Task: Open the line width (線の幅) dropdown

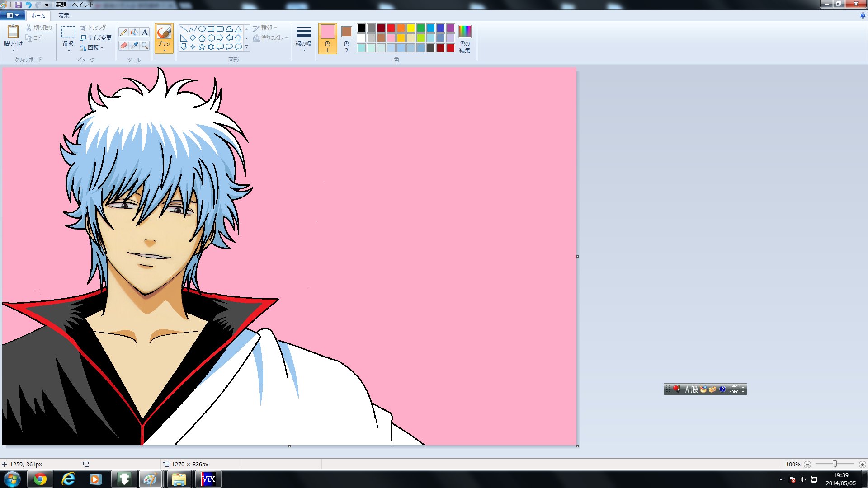Action: [x=303, y=38]
